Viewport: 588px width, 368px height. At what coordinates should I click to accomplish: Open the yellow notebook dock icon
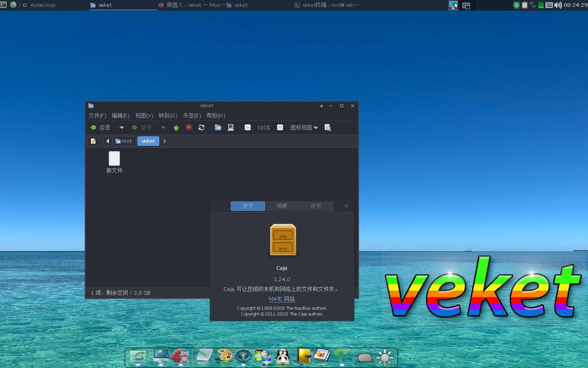click(303, 356)
